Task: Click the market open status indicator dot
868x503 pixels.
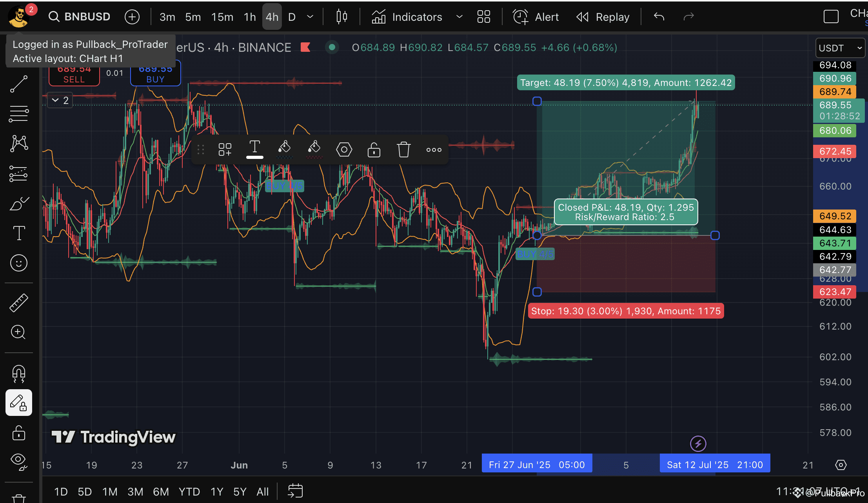Action: click(x=332, y=47)
